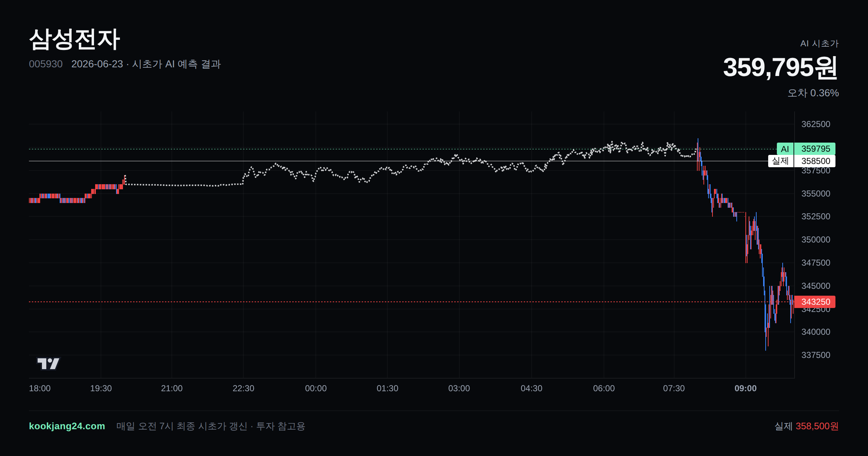Select the stock code 005930
Screen dimensions: 868x456
[x=46, y=64]
